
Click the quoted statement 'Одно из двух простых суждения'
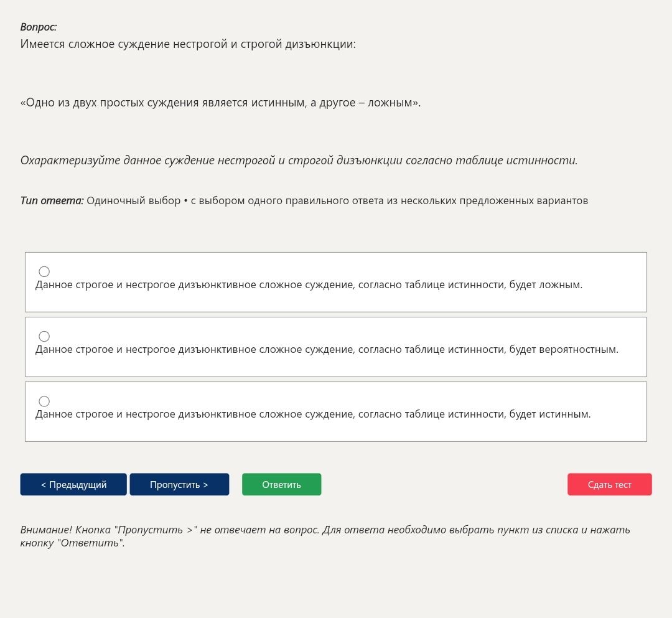click(220, 103)
